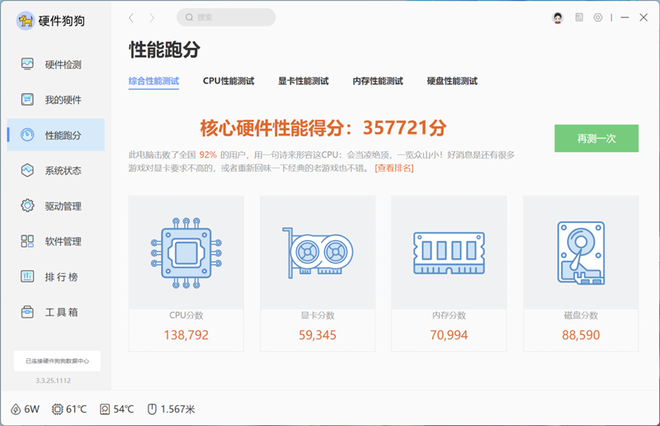Click the skin icon beside the avatar
660x426 pixels.
tap(578, 18)
